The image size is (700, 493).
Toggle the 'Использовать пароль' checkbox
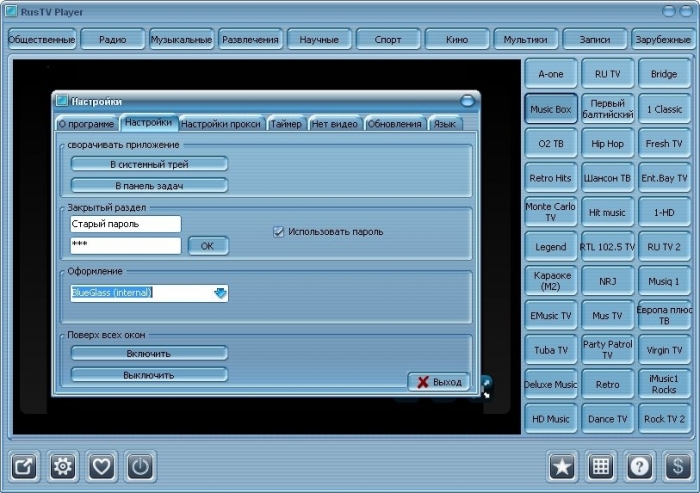pyautogui.click(x=279, y=232)
